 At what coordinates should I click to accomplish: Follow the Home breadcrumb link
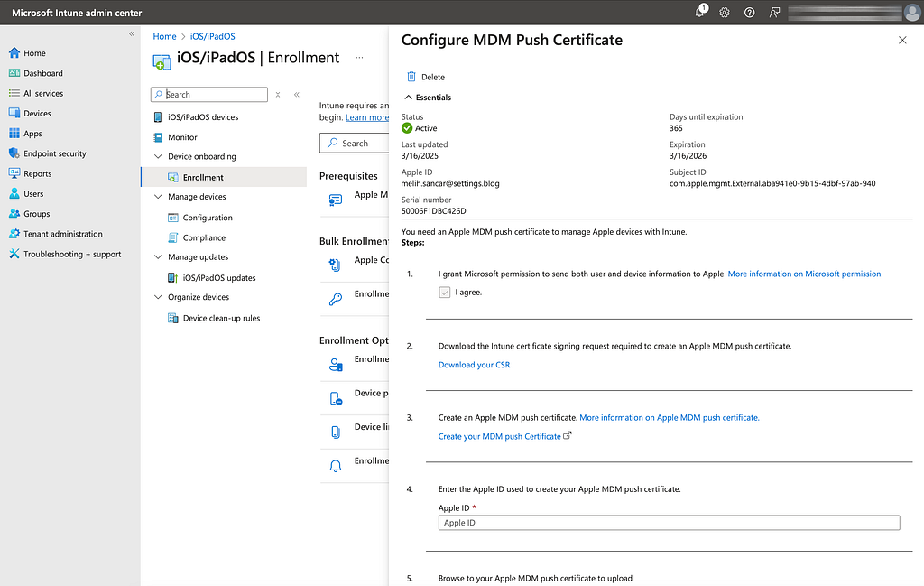point(164,36)
